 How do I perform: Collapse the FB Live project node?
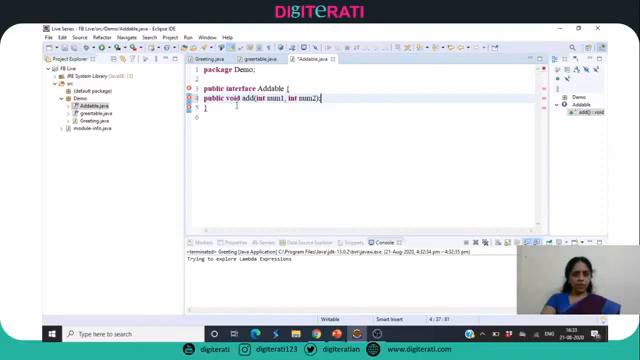click(49, 69)
